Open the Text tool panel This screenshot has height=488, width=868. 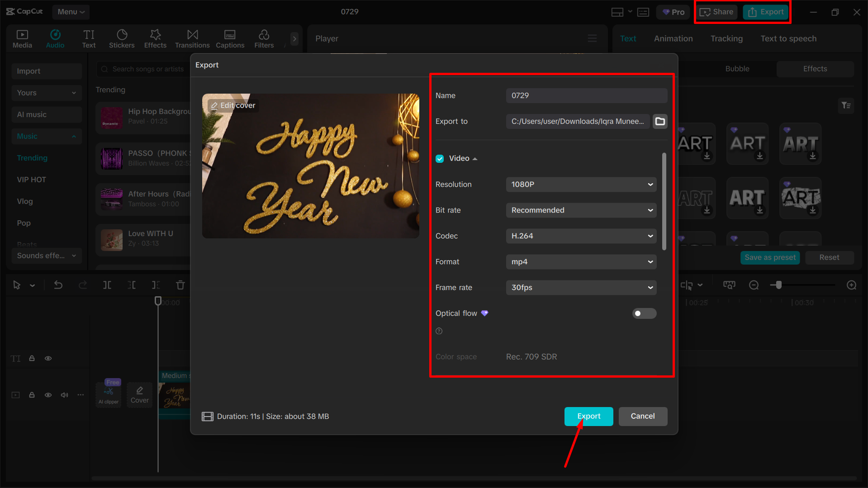coord(89,38)
